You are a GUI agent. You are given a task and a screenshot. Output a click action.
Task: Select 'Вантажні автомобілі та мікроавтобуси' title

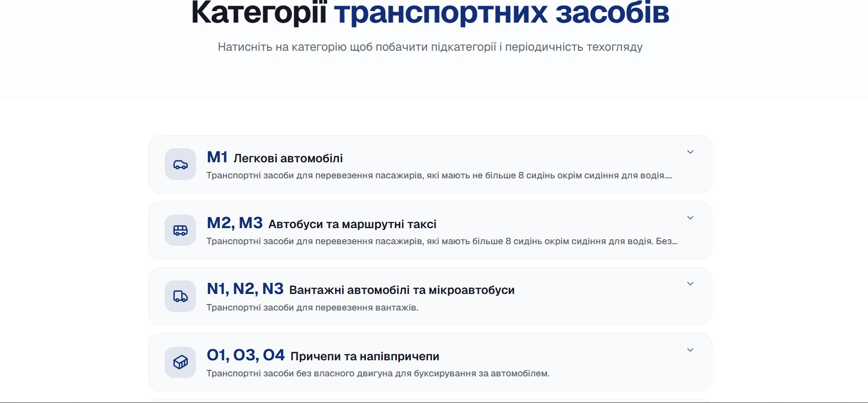click(x=402, y=290)
